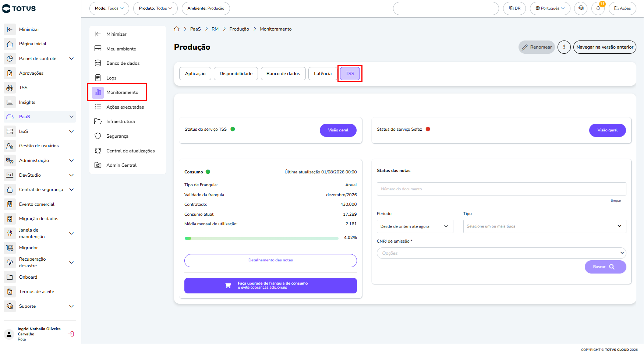Viewport: 644px width, 356px height.
Task: Open the Tipo selection dropdown
Action: (x=545, y=226)
